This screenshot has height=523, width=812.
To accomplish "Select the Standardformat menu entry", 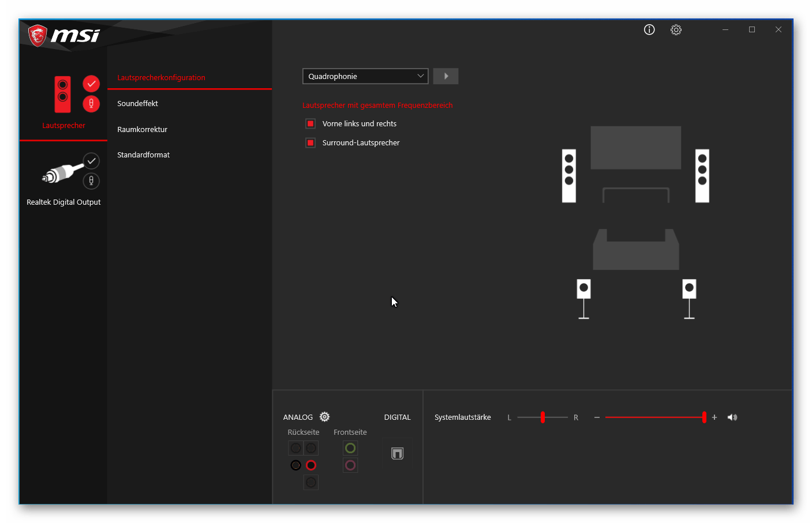I will click(143, 155).
